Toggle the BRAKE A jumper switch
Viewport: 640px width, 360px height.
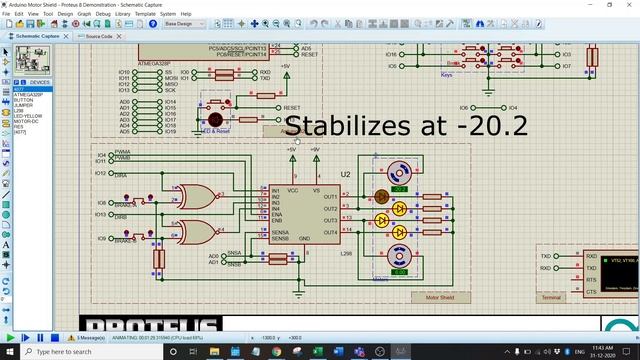[x=138, y=200]
